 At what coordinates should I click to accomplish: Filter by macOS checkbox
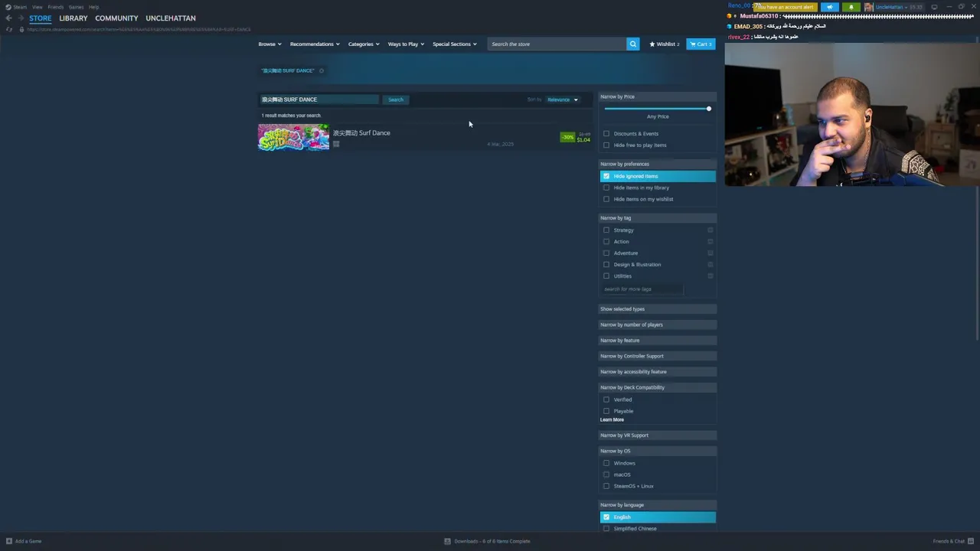(x=606, y=474)
